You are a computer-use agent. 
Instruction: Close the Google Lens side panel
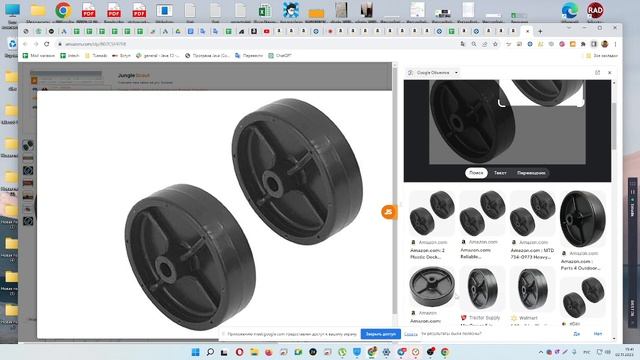click(x=610, y=73)
